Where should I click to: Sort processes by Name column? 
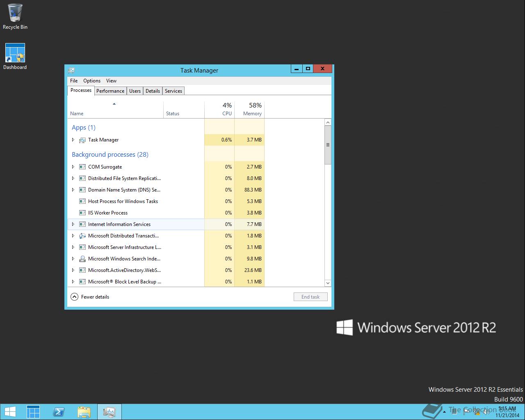tap(115, 110)
